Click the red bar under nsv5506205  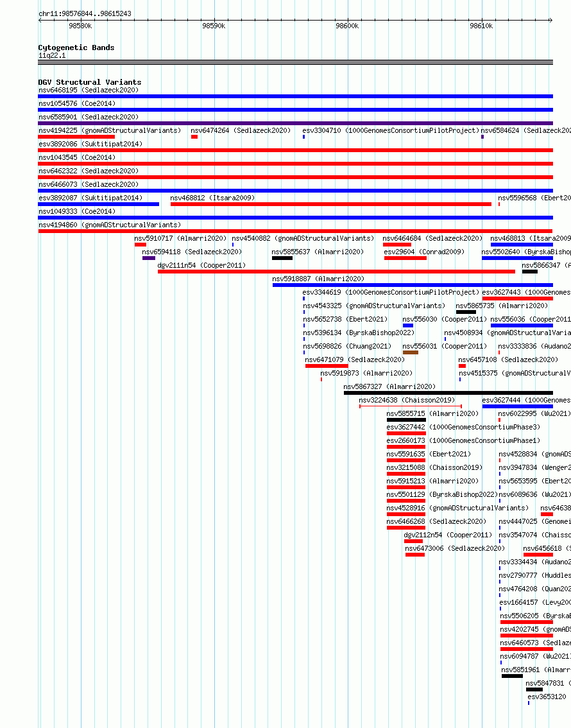pos(527,621)
